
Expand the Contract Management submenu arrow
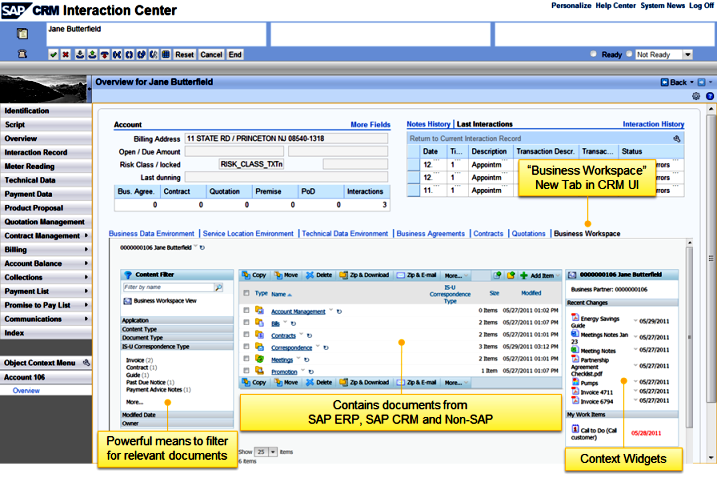coord(86,236)
